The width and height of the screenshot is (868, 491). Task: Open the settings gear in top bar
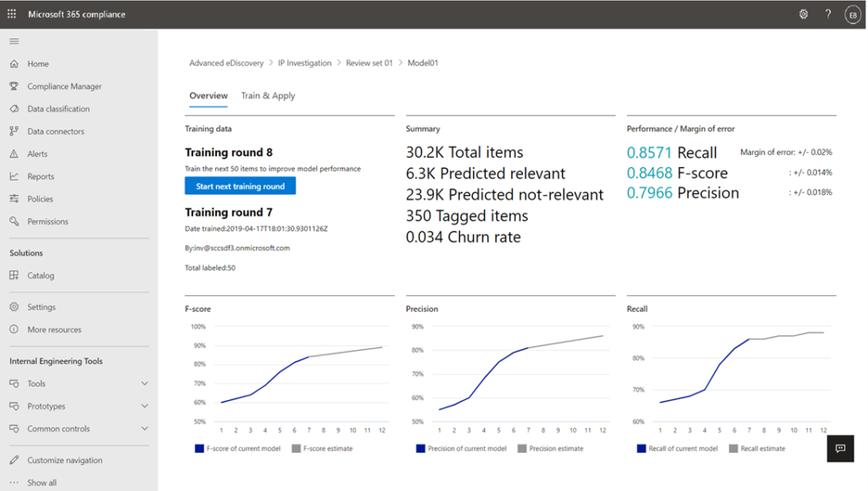(x=804, y=14)
